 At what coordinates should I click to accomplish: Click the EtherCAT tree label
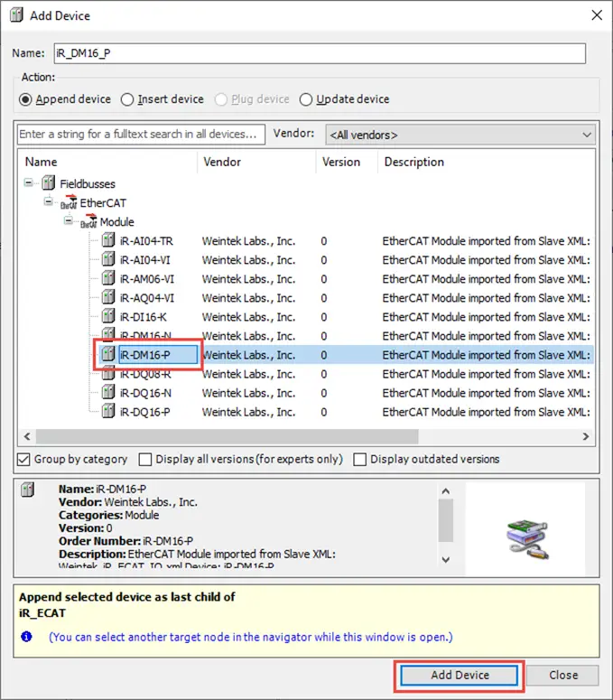(x=103, y=203)
